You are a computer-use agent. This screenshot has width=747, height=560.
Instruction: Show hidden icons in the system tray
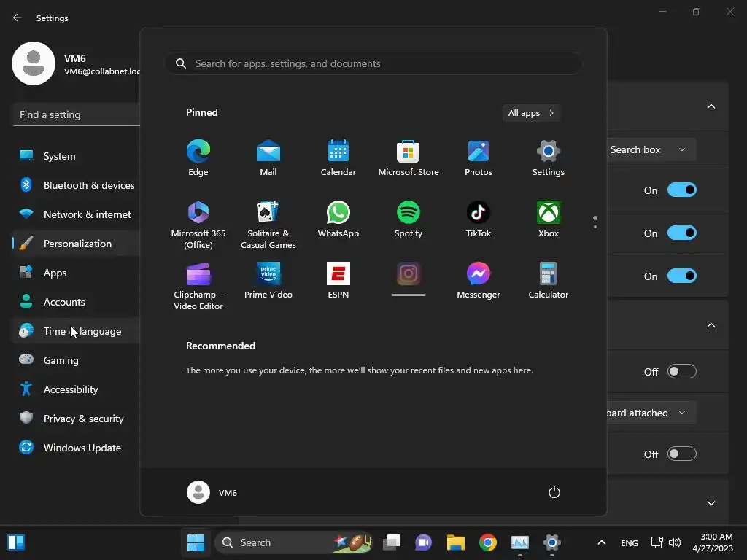click(x=602, y=542)
